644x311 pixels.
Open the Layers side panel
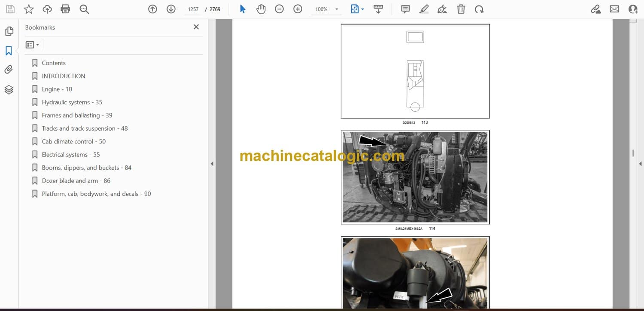(9, 89)
